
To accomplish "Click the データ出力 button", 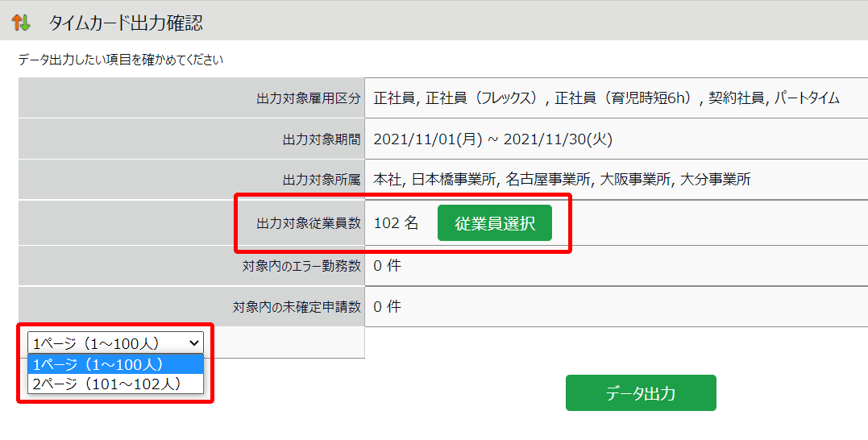I will click(x=640, y=393).
